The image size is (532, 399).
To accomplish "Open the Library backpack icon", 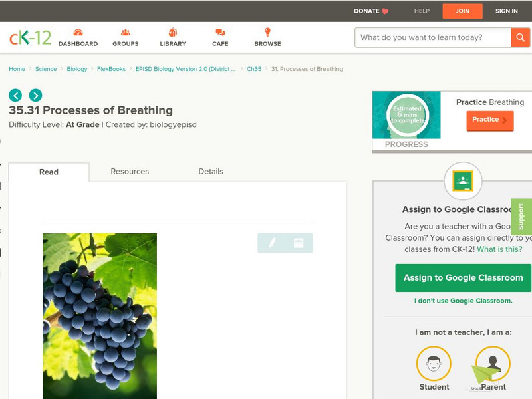I will (x=173, y=32).
